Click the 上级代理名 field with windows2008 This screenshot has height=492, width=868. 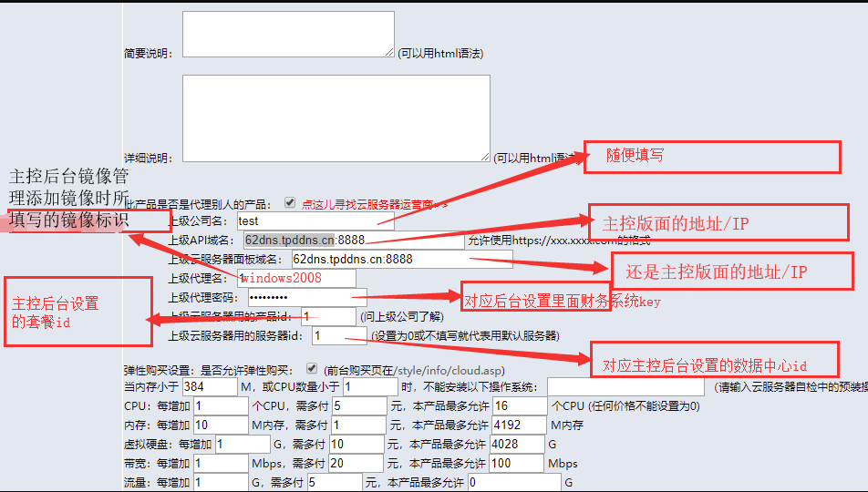click(296, 278)
